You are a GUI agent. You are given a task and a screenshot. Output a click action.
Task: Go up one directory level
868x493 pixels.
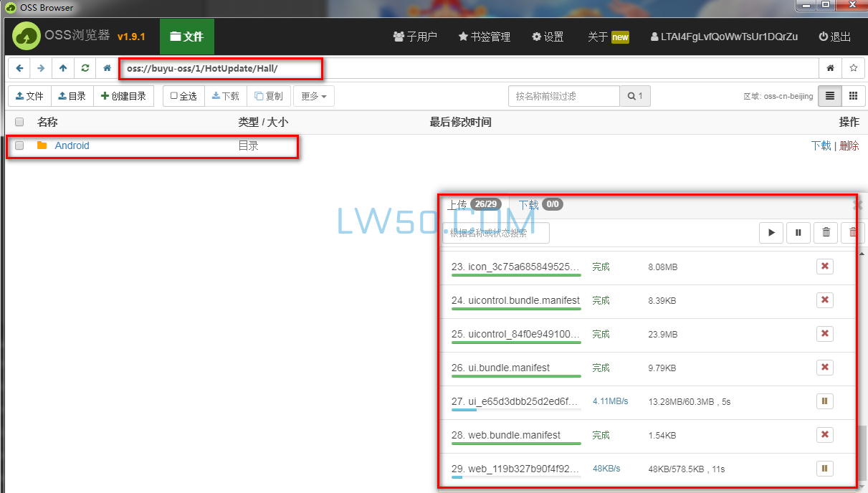pos(63,69)
